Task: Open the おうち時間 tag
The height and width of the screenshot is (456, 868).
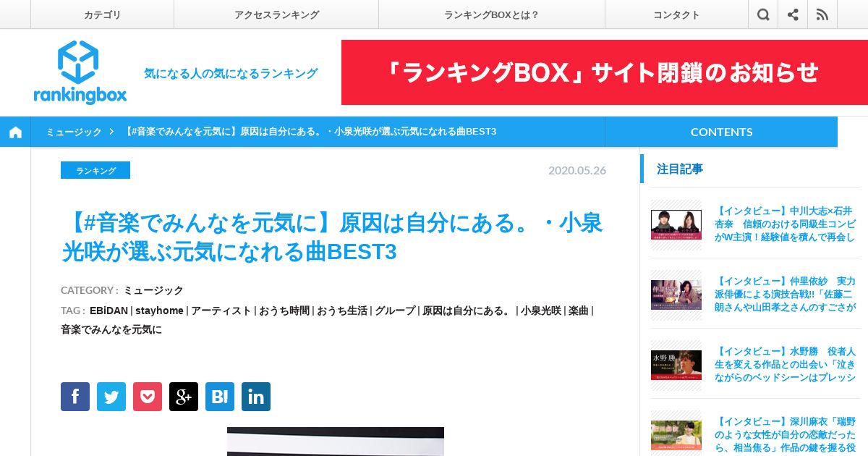Action: [x=284, y=311]
